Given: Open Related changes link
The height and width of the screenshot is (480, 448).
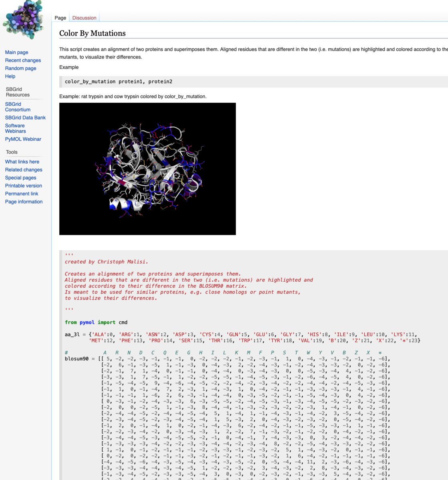Looking at the screenshot, I should [x=24, y=170].
